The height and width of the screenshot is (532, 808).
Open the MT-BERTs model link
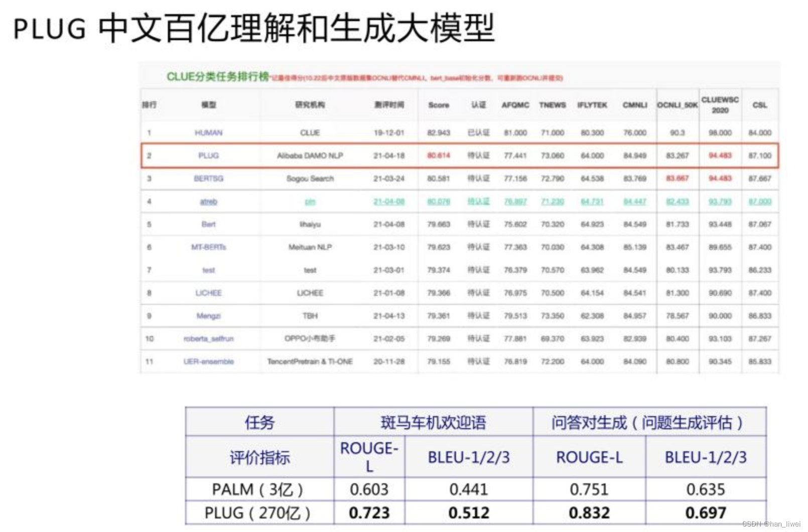209,247
